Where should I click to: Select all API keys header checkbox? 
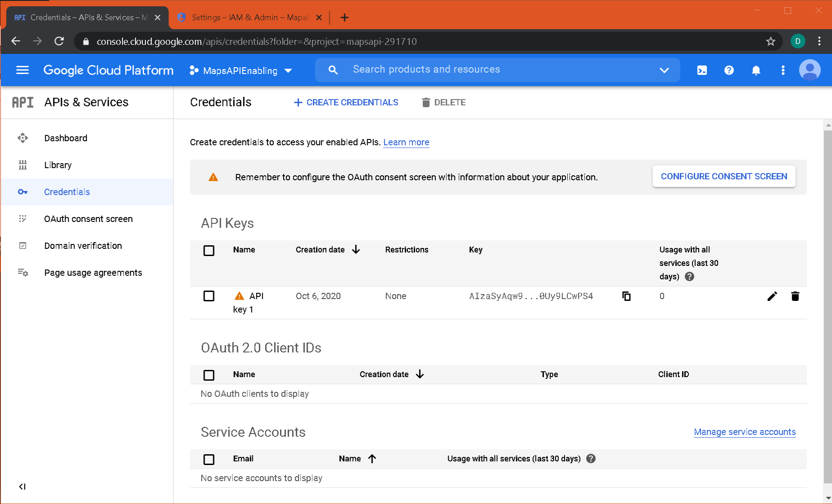(x=209, y=250)
